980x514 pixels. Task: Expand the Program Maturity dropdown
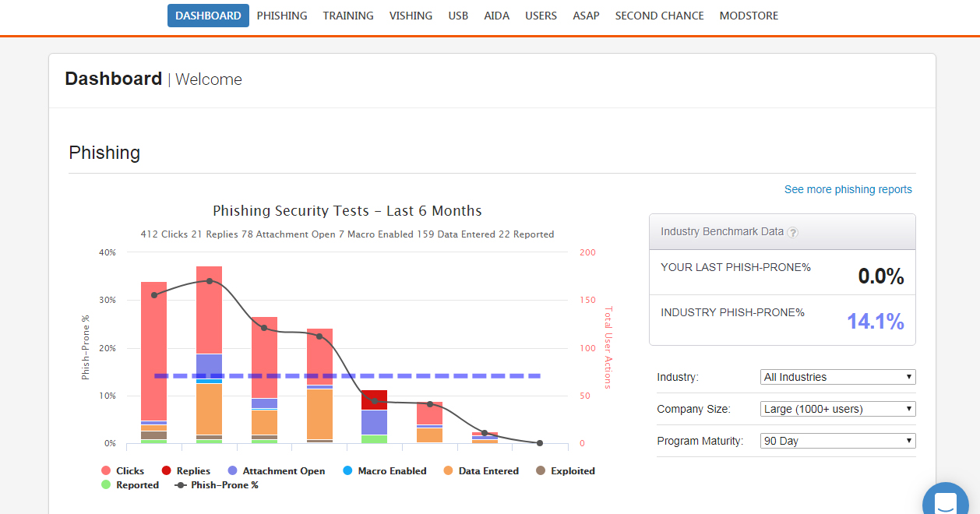coord(837,441)
